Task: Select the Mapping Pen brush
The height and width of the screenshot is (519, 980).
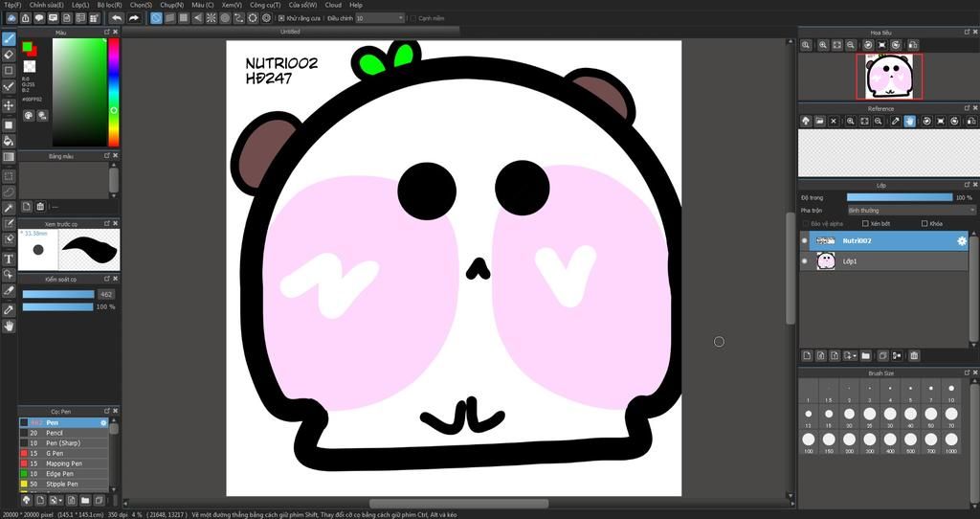Action: pos(64,463)
